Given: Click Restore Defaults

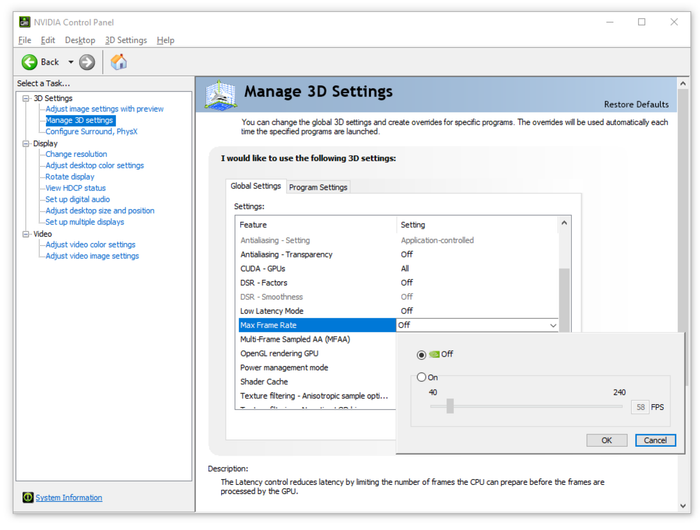Looking at the screenshot, I should [x=636, y=104].
